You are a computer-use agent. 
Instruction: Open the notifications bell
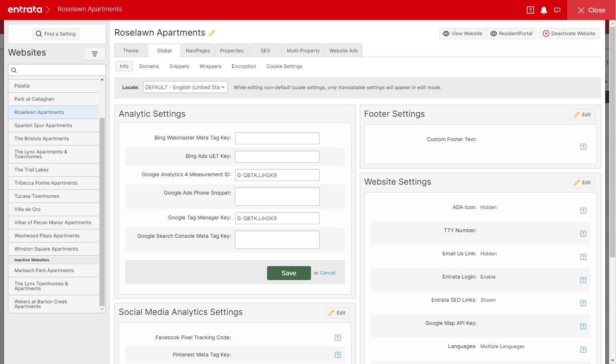coord(544,10)
